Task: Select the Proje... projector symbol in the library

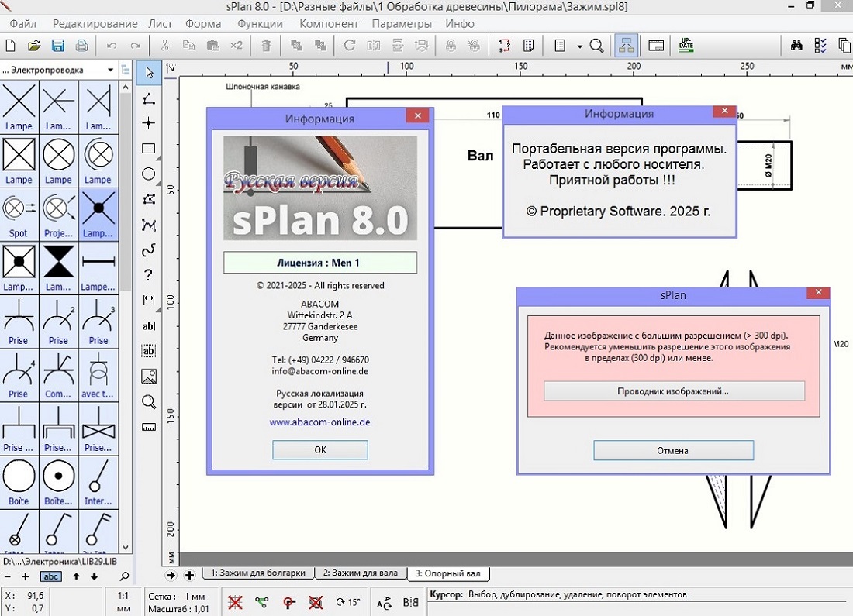Action: pyautogui.click(x=58, y=214)
